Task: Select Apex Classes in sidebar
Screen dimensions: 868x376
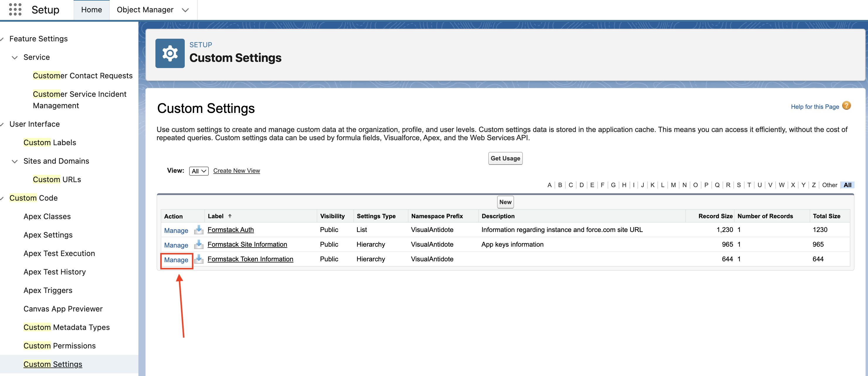Action: pos(47,216)
